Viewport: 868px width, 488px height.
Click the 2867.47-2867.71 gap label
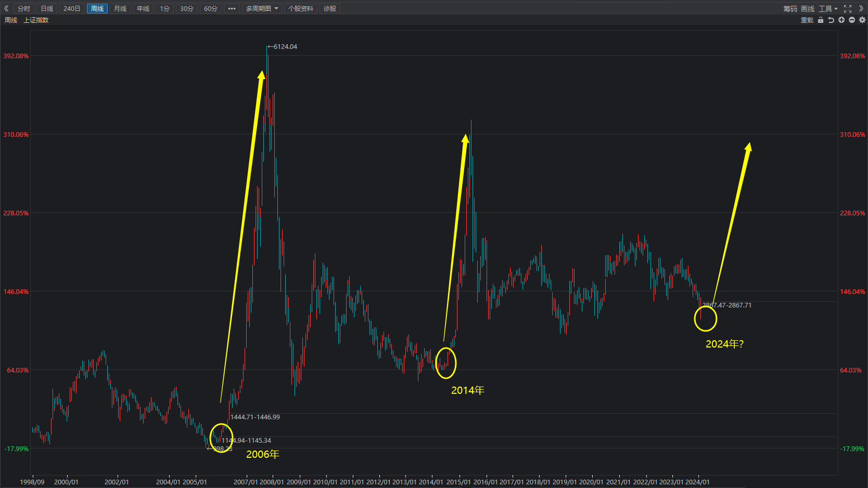(727, 305)
